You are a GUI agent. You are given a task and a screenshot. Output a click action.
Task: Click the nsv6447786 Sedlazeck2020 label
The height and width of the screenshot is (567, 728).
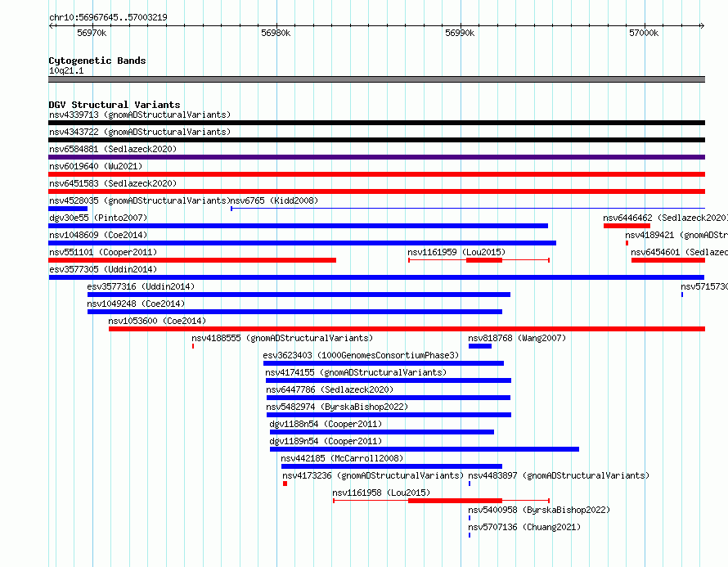point(330,389)
